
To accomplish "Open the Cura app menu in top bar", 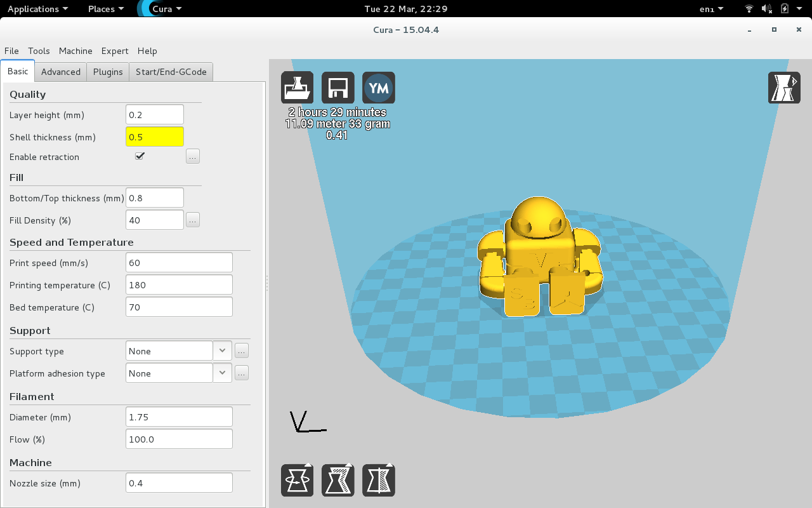I will [x=167, y=9].
